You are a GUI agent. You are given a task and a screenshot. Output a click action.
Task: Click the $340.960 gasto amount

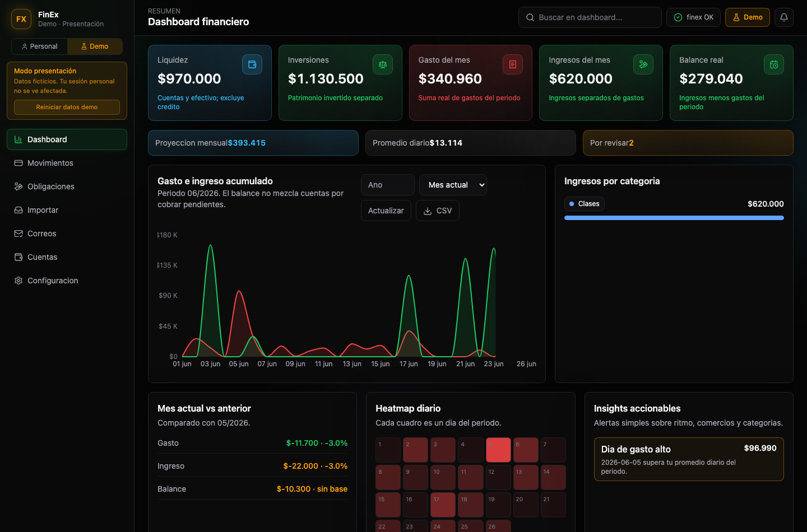[x=450, y=79]
